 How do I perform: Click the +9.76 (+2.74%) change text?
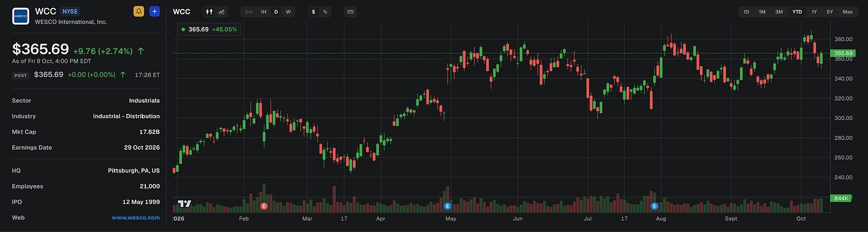103,51
